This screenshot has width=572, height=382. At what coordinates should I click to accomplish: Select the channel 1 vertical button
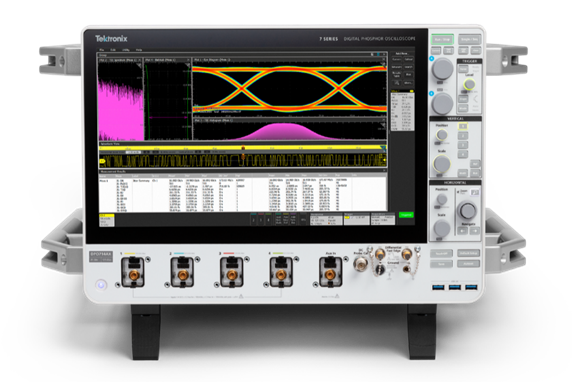tap(463, 126)
